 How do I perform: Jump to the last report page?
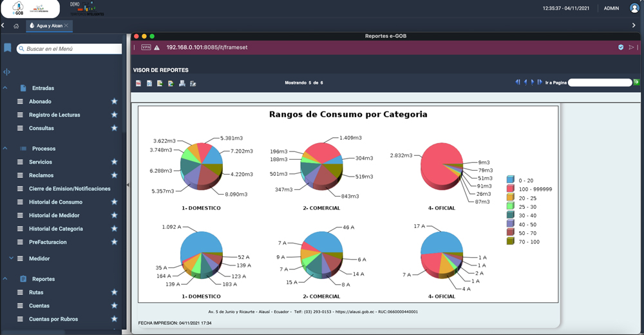tap(540, 82)
